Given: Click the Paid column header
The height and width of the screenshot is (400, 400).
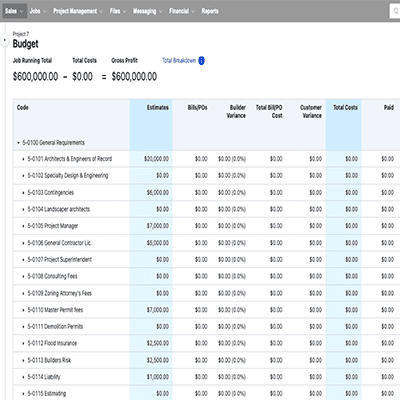Looking at the screenshot, I should 389,107.
